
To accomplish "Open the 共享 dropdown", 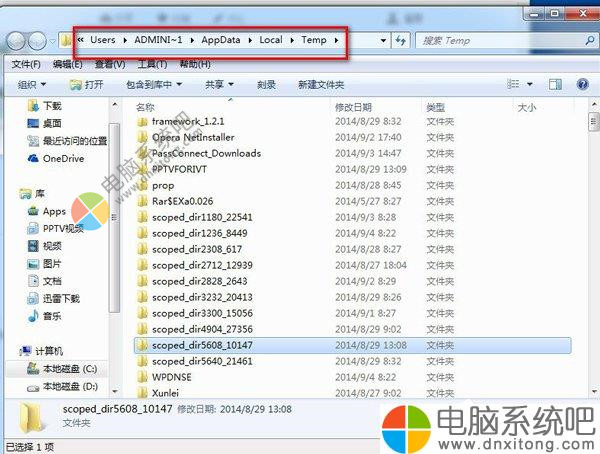I will point(218,85).
